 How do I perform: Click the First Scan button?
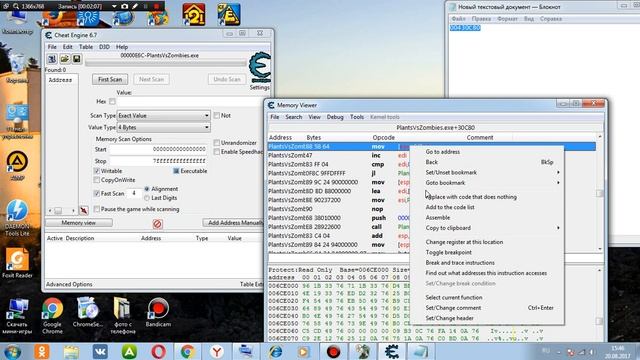(110, 79)
